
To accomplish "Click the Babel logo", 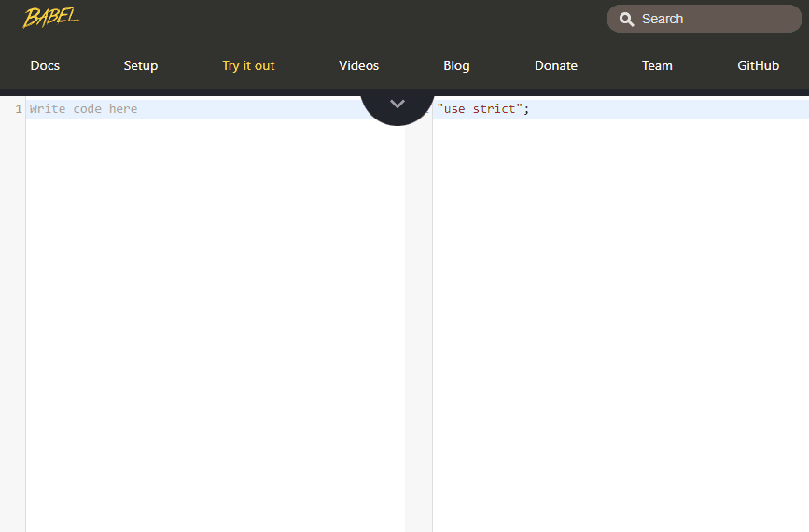I will [x=50, y=18].
